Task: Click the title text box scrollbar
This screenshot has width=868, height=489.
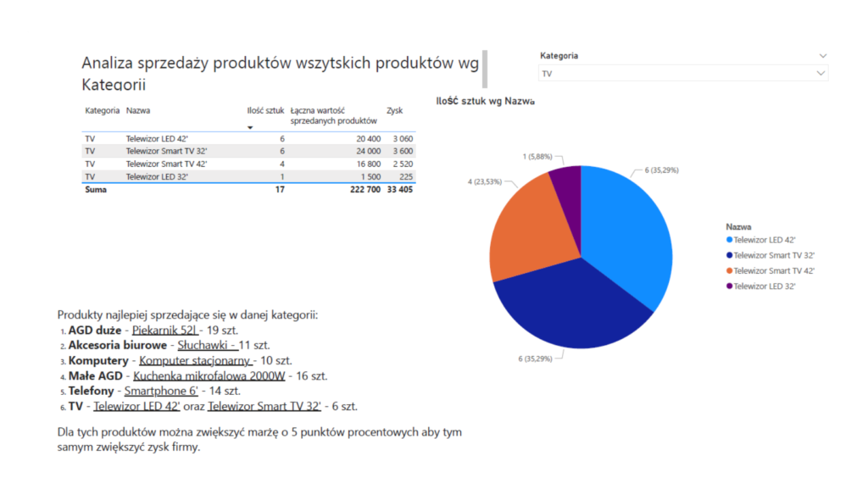Action: pyautogui.click(x=485, y=69)
